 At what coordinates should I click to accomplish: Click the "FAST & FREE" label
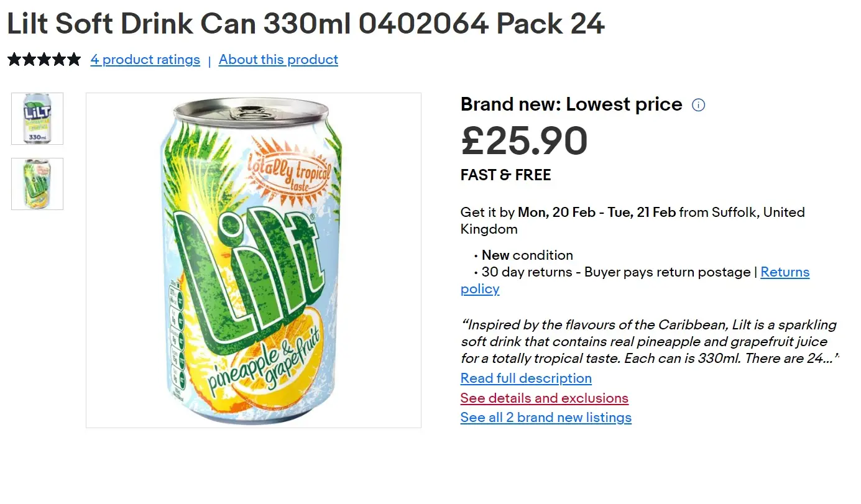(505, 175)
